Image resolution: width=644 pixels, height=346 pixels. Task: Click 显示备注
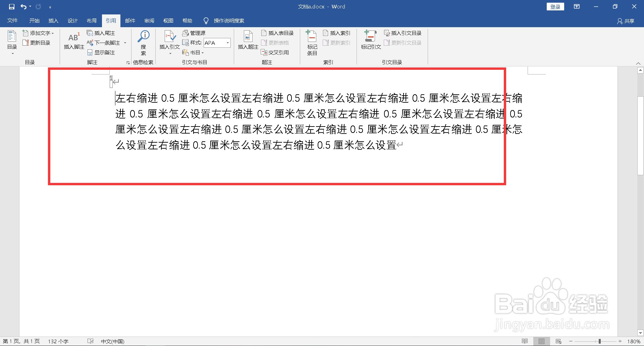[101, 52]
